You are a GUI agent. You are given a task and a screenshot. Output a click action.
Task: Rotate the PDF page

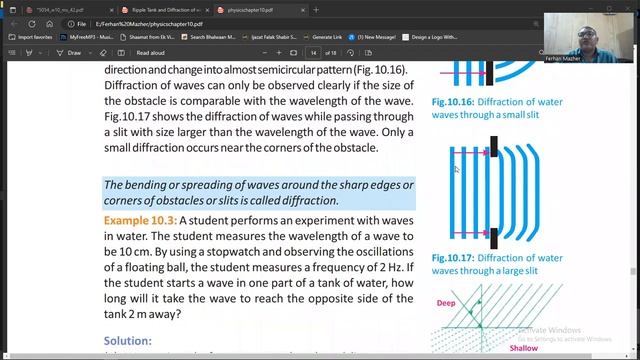[x=350, y=53]
